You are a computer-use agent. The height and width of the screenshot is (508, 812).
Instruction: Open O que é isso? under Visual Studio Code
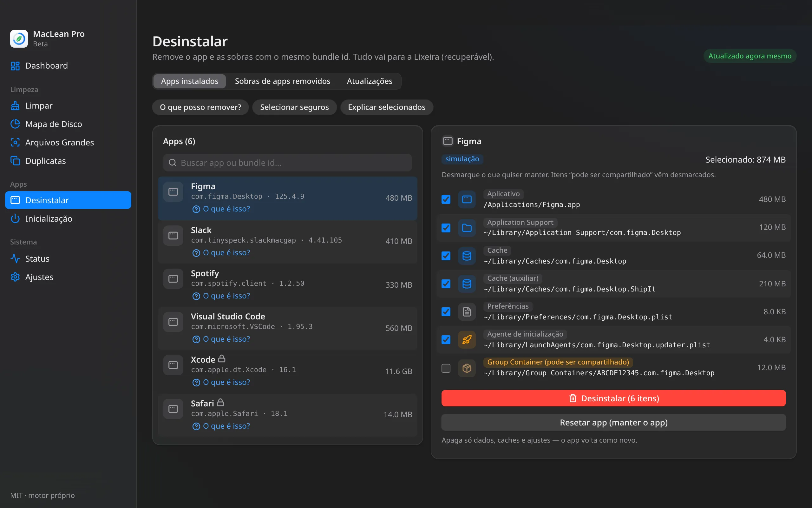[x=221, y=339]
